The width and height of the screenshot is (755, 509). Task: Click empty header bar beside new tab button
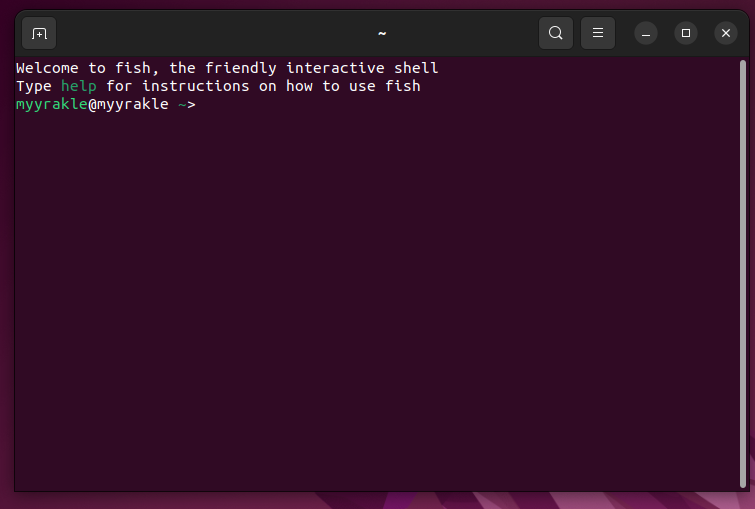[200, 33]
